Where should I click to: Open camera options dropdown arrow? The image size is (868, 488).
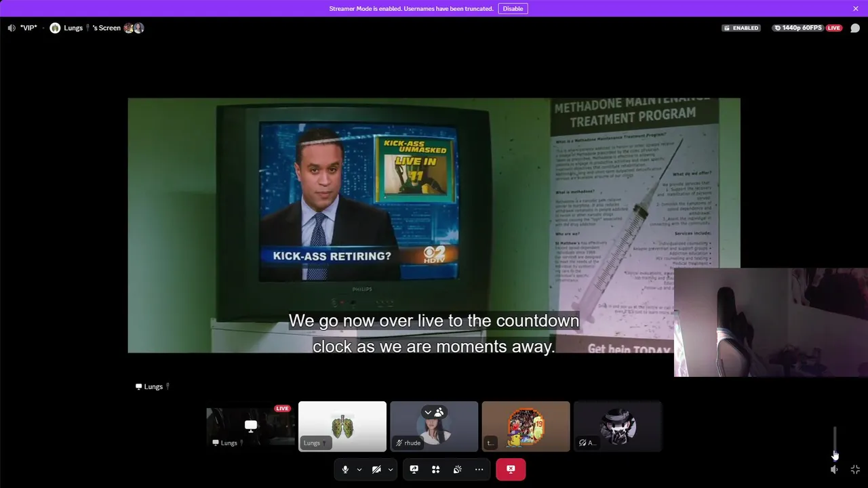pos(391,469)
